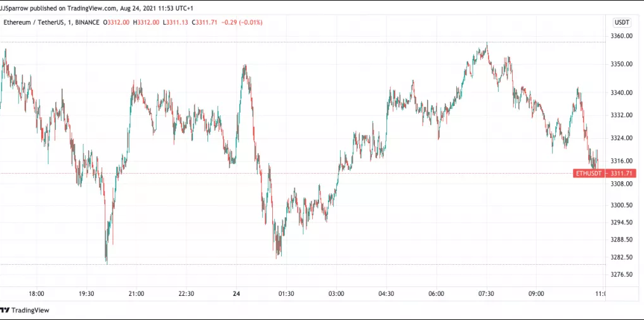Viewport: 644px width, 320px height.
Task: Click the 3360.00 price axis label
Action: click(621, 36)
